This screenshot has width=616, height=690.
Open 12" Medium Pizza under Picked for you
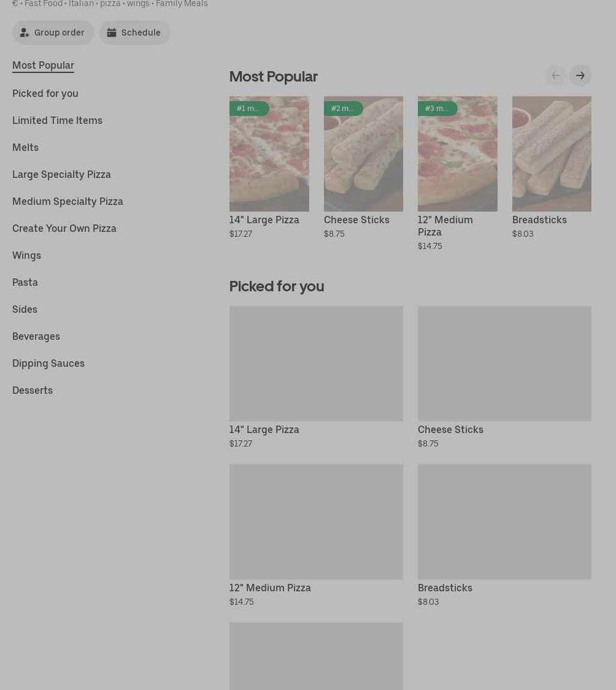[x=316, y=522]
